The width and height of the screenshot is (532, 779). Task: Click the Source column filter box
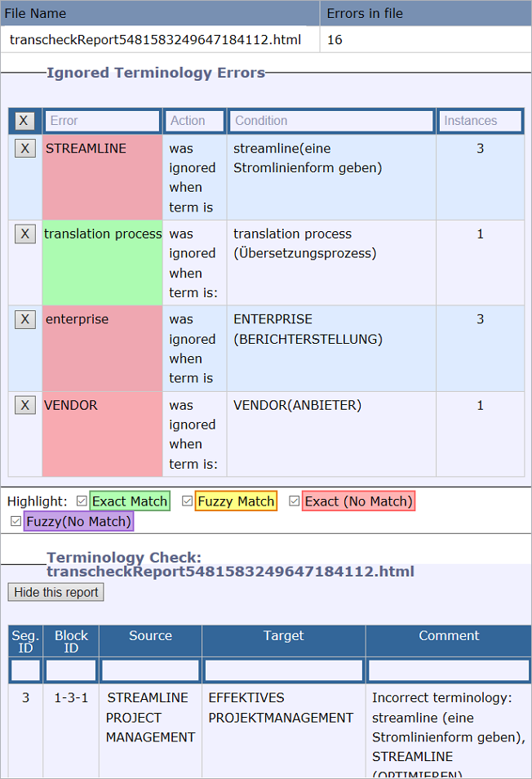tap(150, 670)
